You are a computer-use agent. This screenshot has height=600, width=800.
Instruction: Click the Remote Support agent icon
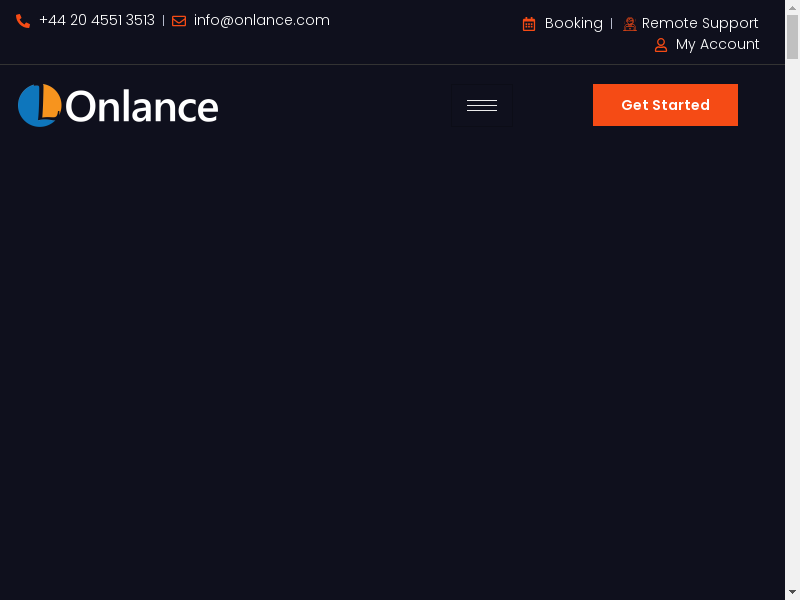pyautogui.click(x=630, y=24)
